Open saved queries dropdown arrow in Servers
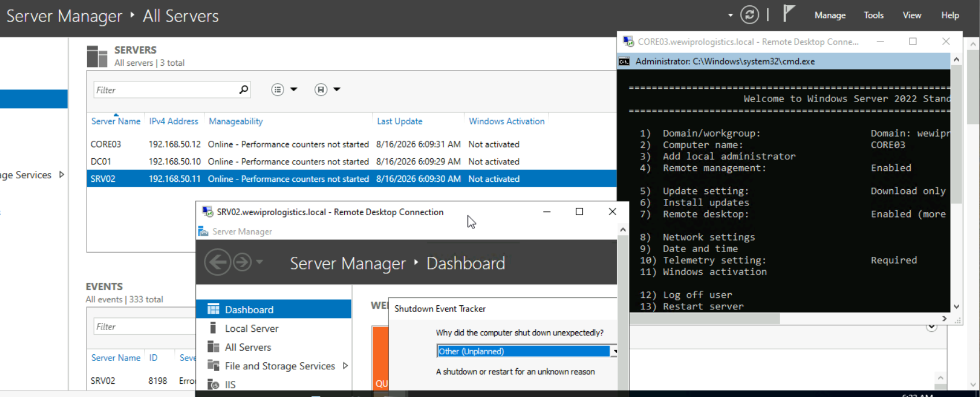 point(337,89)
